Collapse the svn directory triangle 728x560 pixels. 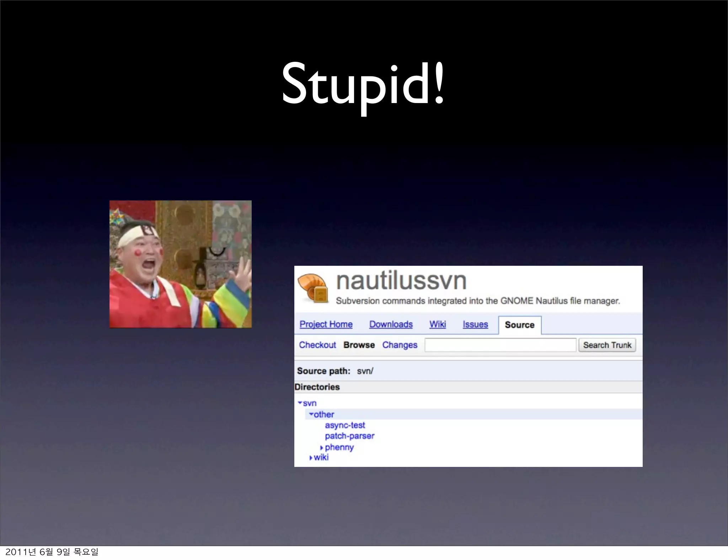[300, 403]
